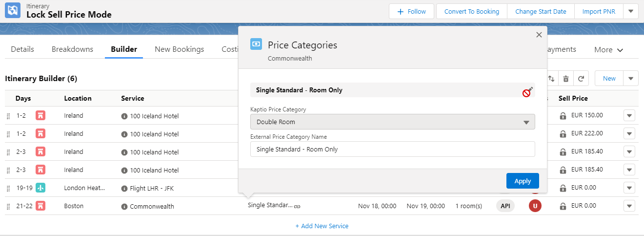
Task: Open the dropdown arrow beside New button
Action: pyautogui.click(x=631, y=78)
